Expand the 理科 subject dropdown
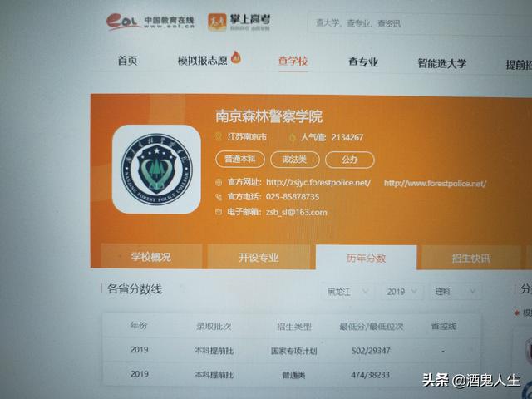This screenshot has height=399, width=532. pyautogui.click(x=456, y=292)
